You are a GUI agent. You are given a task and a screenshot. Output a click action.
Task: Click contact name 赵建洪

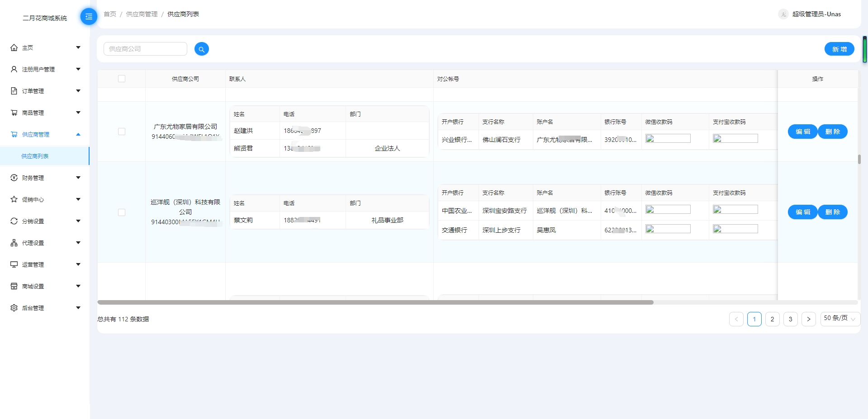click(243, 131)
